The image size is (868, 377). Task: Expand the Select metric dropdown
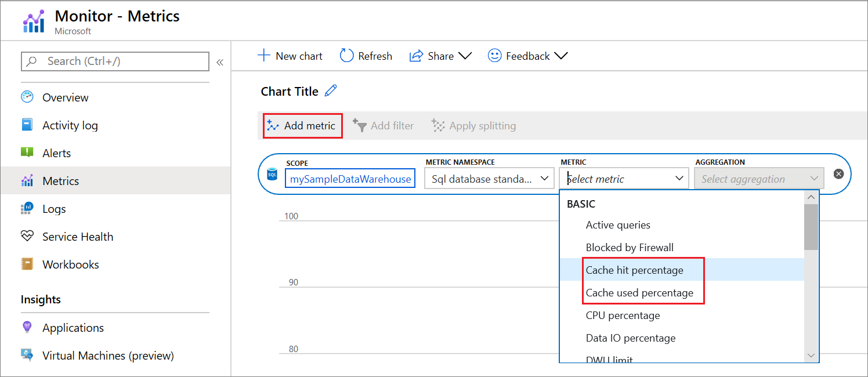623,179
